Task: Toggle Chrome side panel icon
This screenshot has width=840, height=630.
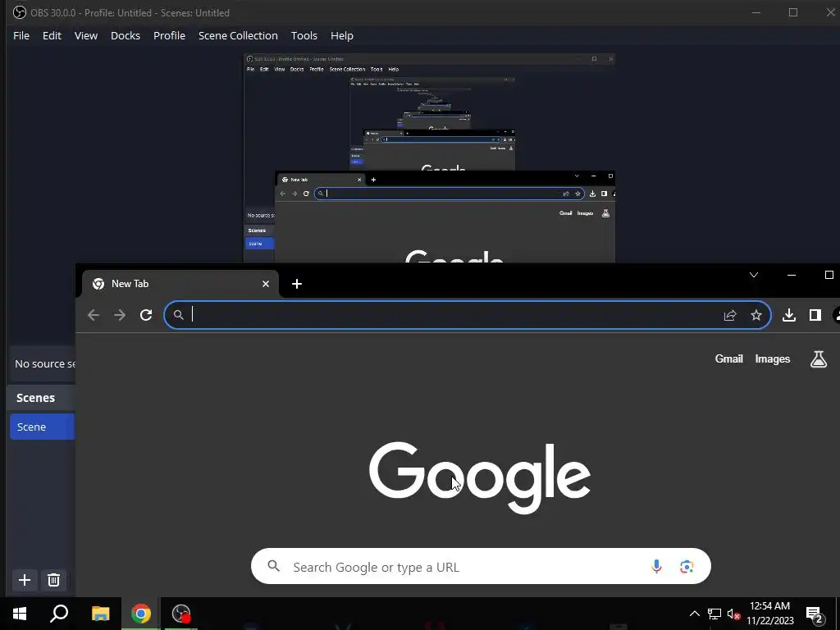Action: (x=815, y=315)
